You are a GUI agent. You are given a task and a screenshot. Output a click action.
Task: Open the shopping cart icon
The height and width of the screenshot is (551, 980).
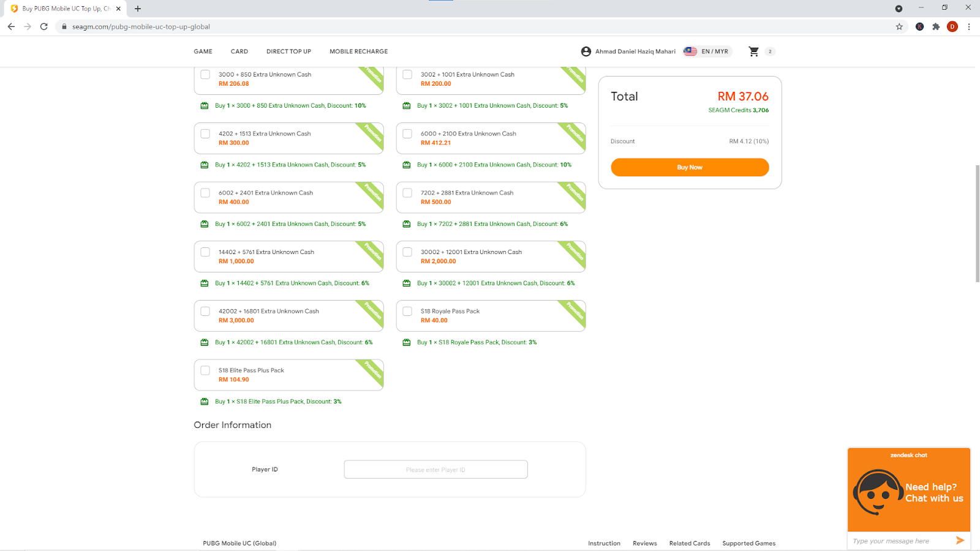tap(754, 51)
